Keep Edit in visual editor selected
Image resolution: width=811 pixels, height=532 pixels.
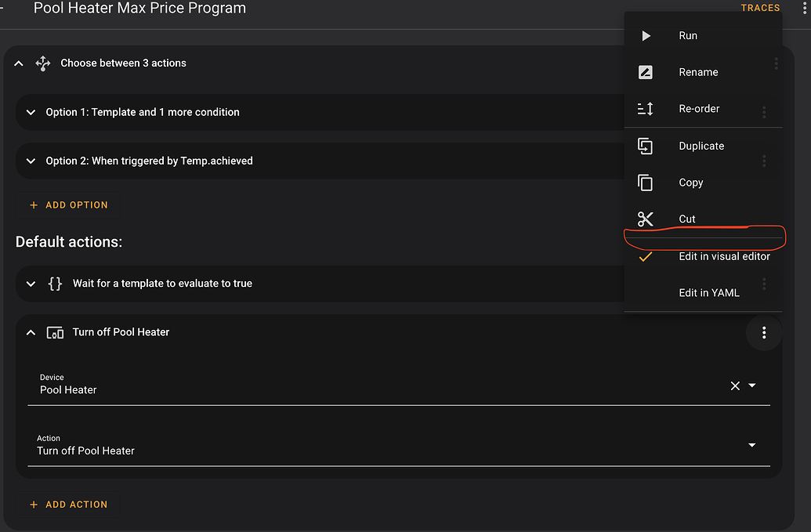pyautogui.click(x=723, y=255)
